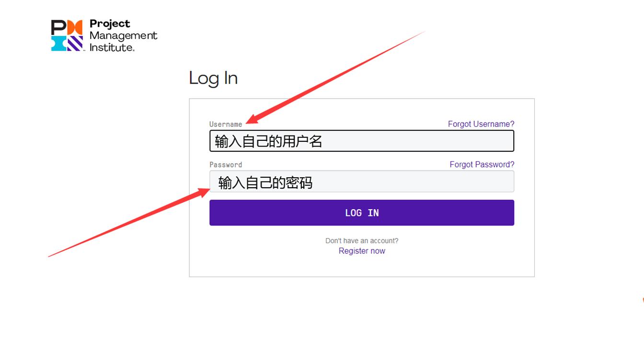Click the Log In page heading
Image resolution: width=644 pixels, height=351 pixels.
pos(214,78)
